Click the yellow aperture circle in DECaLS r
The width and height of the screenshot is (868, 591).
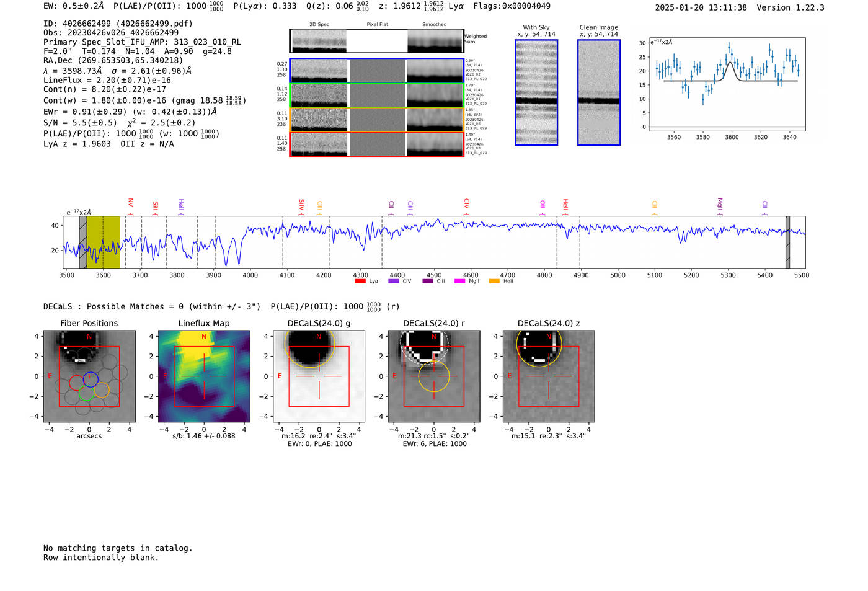[x=434, y=376]
